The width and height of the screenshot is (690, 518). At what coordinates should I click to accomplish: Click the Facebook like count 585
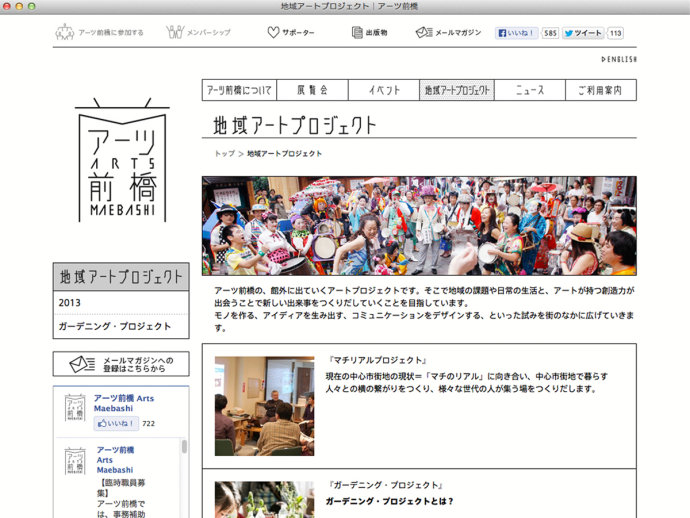tap(550, 33)
